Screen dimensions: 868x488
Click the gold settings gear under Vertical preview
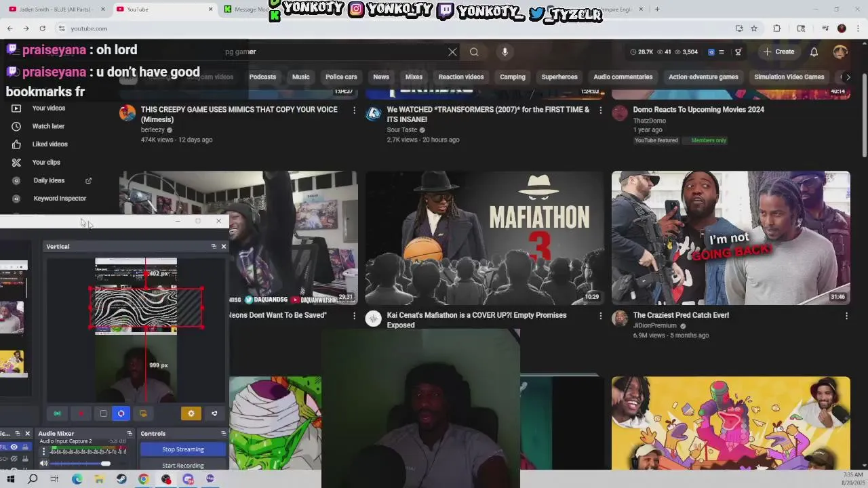click(x=191, y=413)
